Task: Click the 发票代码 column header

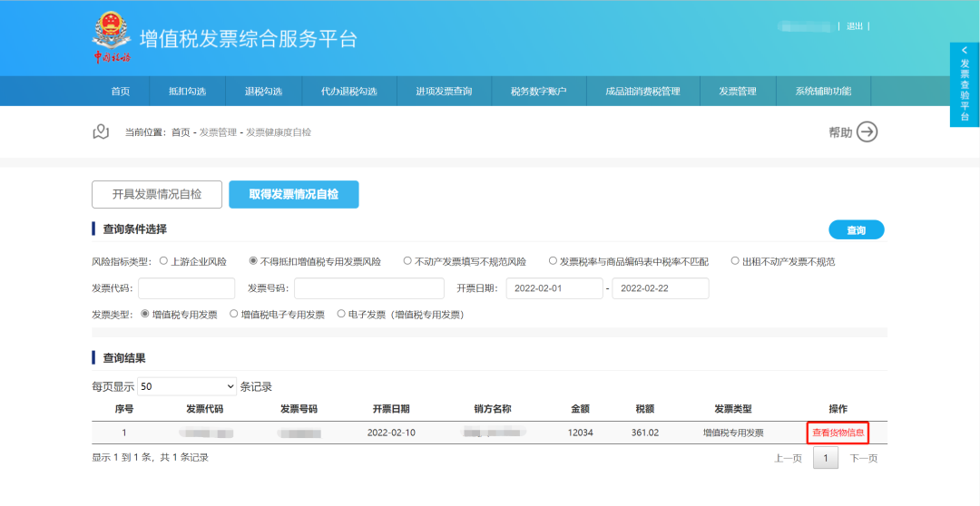Action: [x=205, y=409]
